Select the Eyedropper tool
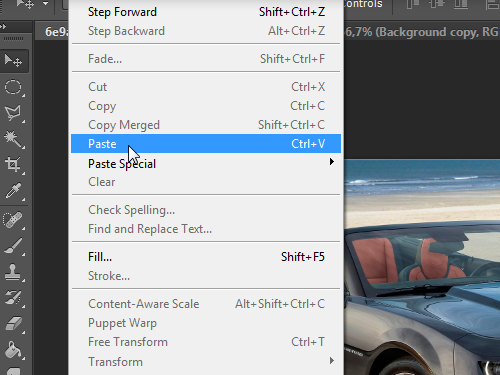This screenshot has height=375, width=500. pyautogui.click(x=13, y=191)
